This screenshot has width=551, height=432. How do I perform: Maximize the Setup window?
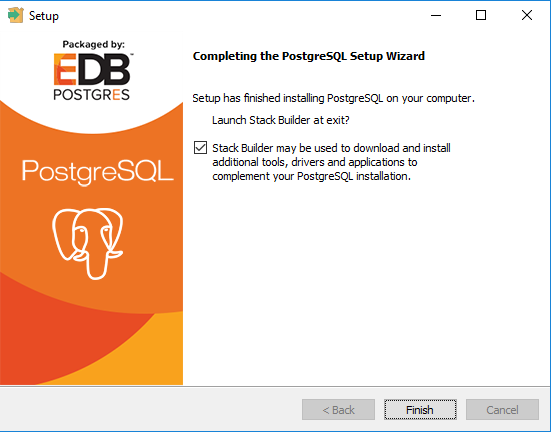point(481,15)
